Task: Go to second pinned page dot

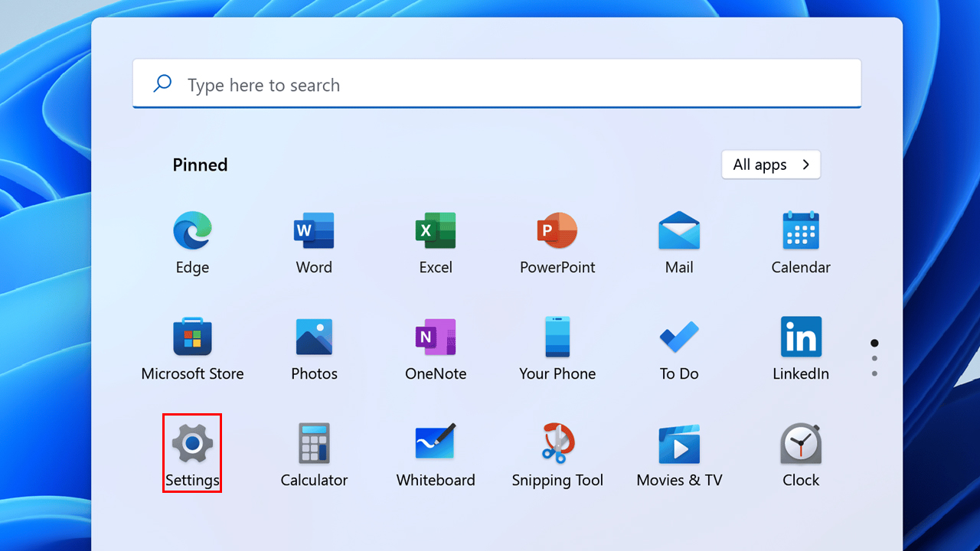Action: [x=874, y=358]
